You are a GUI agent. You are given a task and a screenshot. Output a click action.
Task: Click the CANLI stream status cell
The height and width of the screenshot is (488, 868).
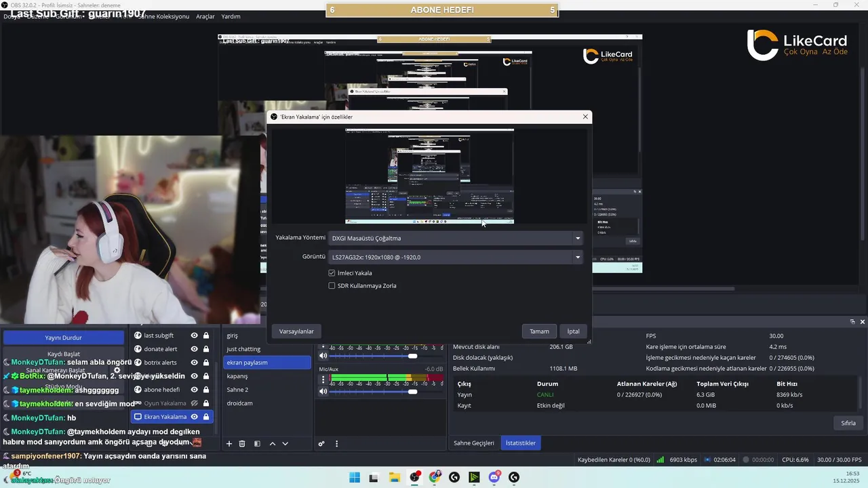pos(545,394)
